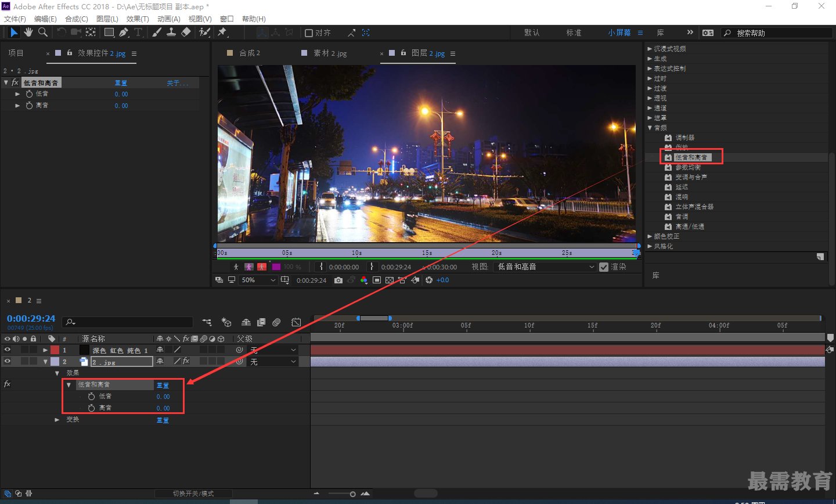Click 切换开关/模式 toggle button
This screenshot has width=836, height=504.
[x=193, y=494]
